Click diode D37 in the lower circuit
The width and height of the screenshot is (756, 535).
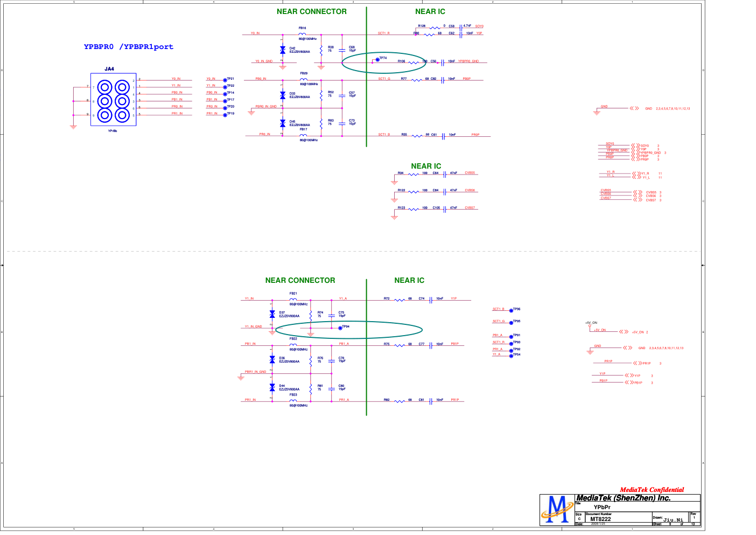(x=272, y=314)
